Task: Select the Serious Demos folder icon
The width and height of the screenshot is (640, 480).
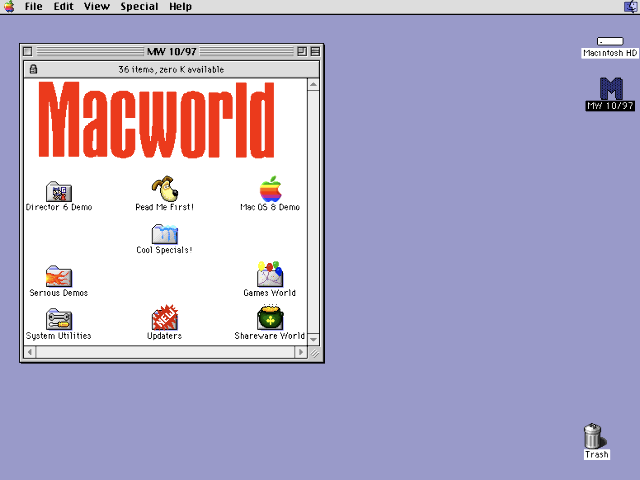Action: pos(59,276)
